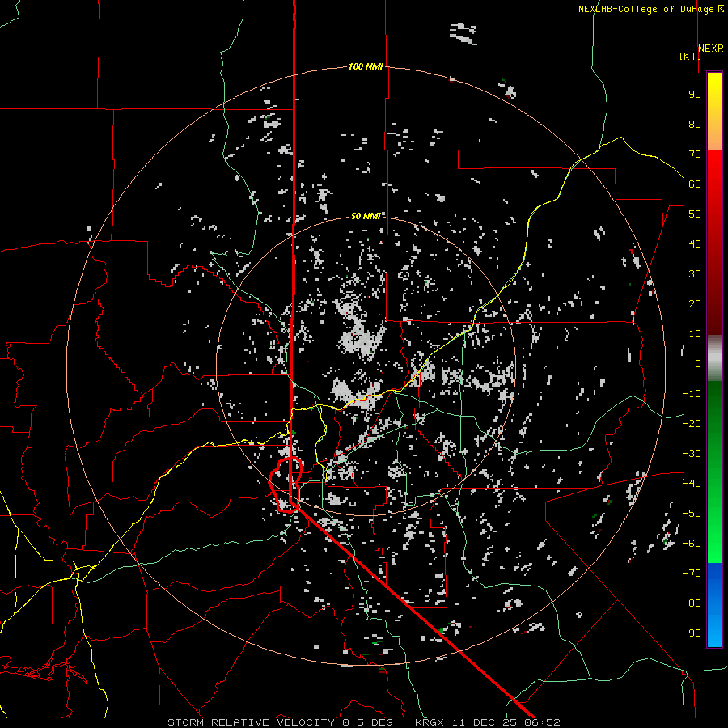This screenshot has height=728, width=728.
Task: Click the 'NEXR' label above the color scale
Action: click(711, 49)
